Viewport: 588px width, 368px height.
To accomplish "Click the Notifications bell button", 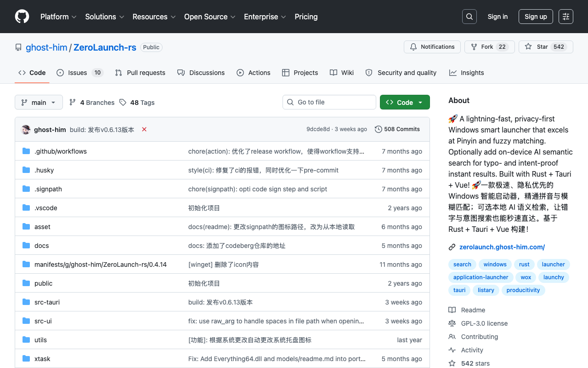I will (432, 47).
